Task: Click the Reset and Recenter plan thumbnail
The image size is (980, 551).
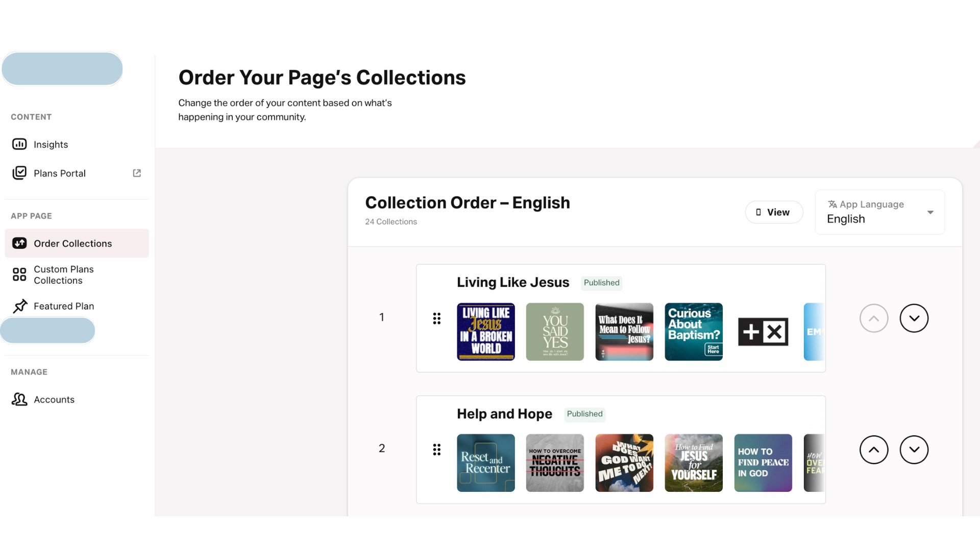Action: click(485, 463)
